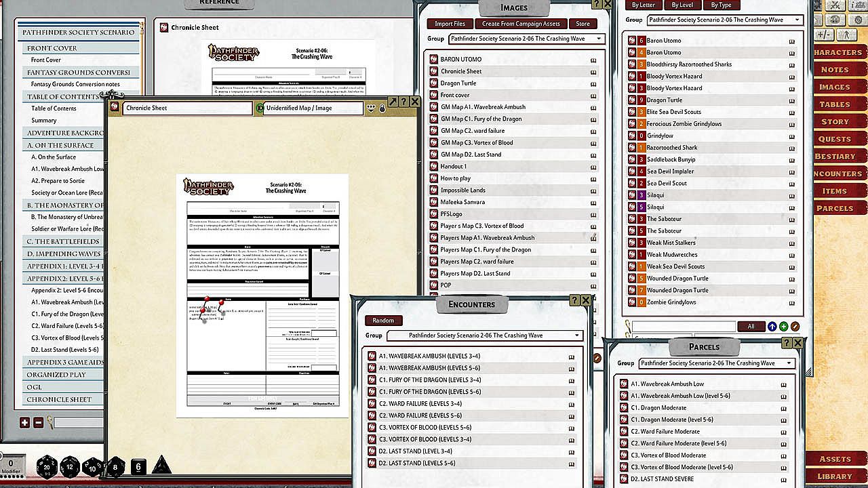The height and width of the screenshot is (488, 868).
Task: Click the orange edit pencil icon in NPC list
Action: [795, 327]
